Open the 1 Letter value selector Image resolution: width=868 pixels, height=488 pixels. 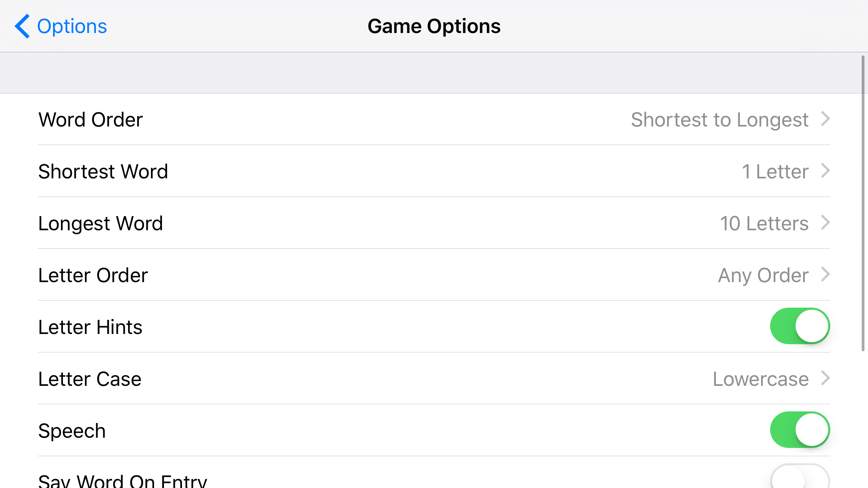point(775,171)
